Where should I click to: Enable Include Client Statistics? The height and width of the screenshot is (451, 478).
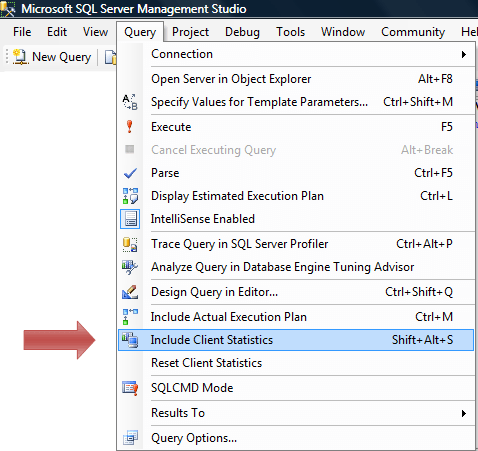tap(296, 340)
